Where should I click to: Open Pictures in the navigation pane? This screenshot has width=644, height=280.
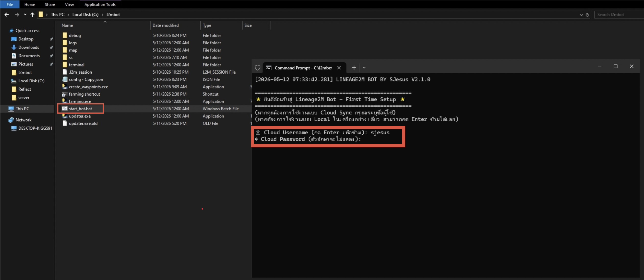pyautogui.click(x=25, y=64)
